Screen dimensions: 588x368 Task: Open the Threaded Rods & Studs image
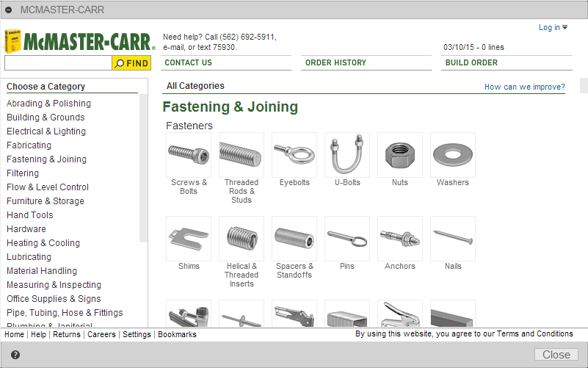point(242,155)
